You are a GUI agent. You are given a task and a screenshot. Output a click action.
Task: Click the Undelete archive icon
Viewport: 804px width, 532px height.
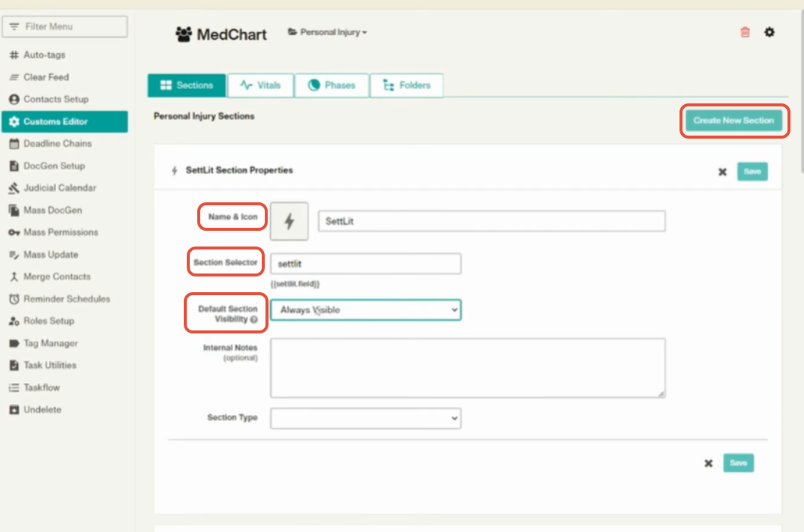tap(13, 410)
